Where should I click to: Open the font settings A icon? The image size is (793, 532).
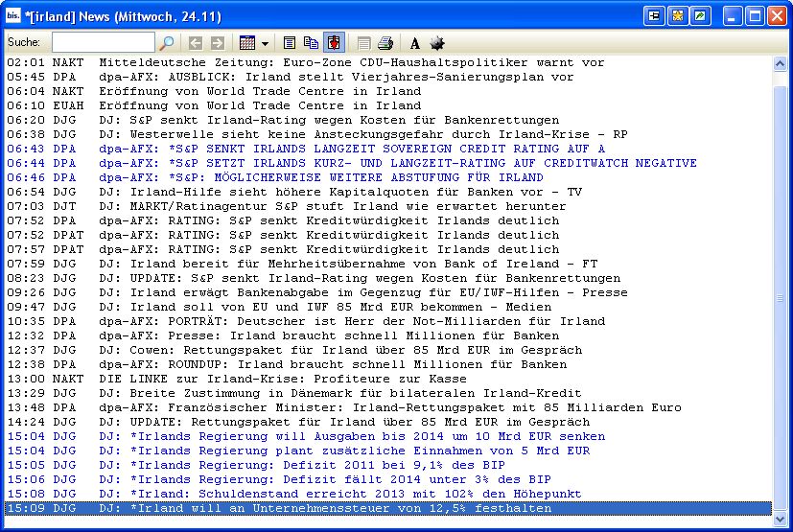[414, 43]
